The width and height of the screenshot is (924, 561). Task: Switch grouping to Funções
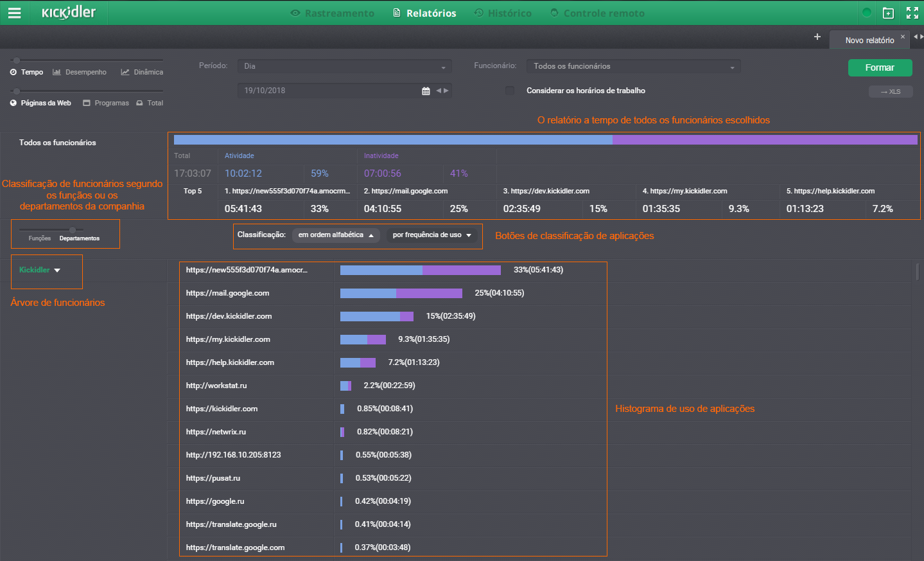click(39, 238)
